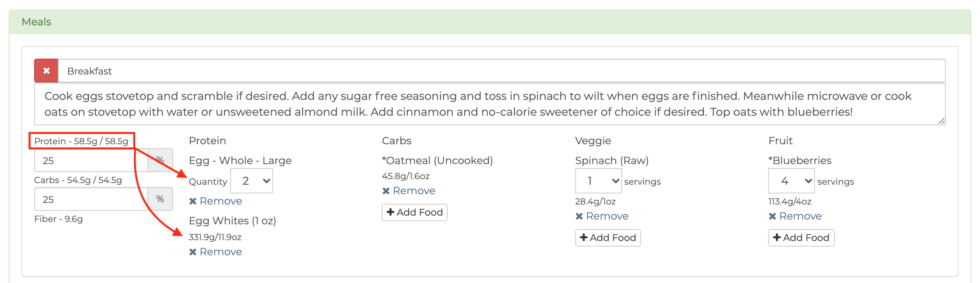Click the Carbs percentage input field
Screen dimensions: 980x283
click(x=91, y=199)
